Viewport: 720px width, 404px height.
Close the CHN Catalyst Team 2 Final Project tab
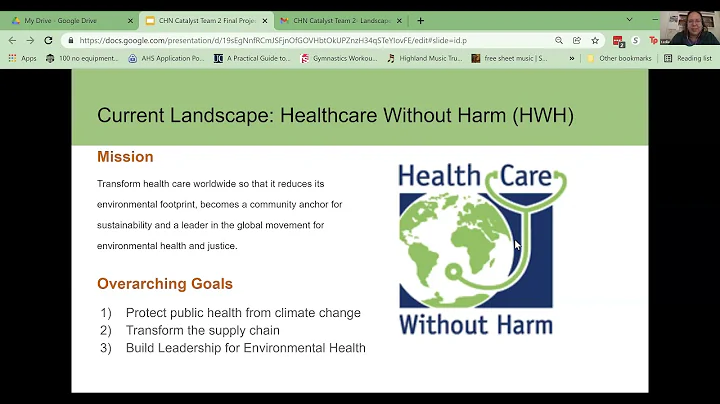click(264, 21)
